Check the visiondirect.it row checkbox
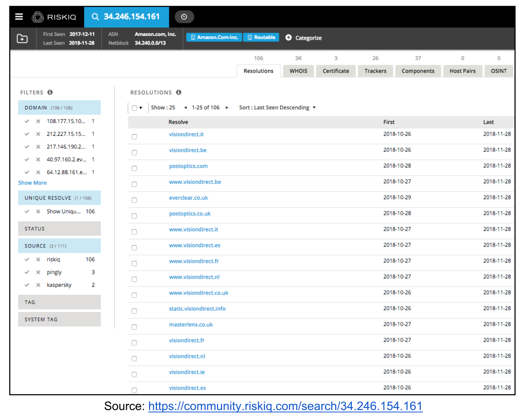The height and width of the screenshot is (420, 522). tap(134, 137)
